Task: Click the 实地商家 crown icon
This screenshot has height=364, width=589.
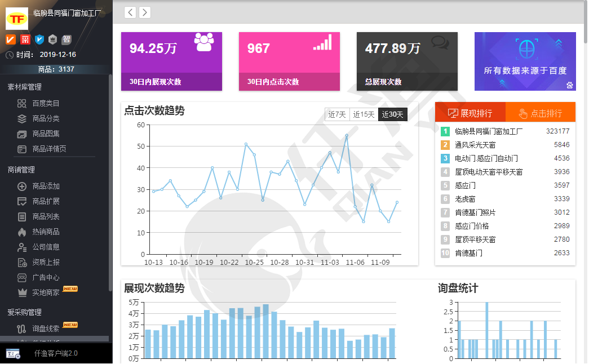Action: [22, 293]
